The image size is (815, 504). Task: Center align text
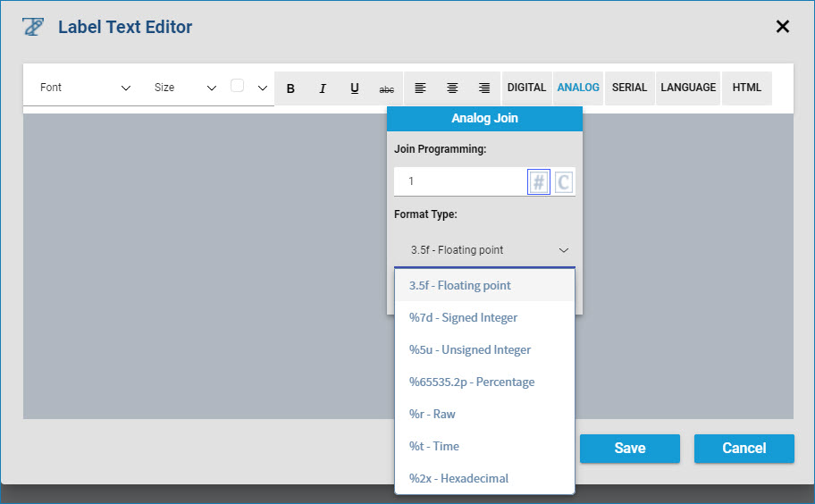pyautogui.click(x=452, y=88)
